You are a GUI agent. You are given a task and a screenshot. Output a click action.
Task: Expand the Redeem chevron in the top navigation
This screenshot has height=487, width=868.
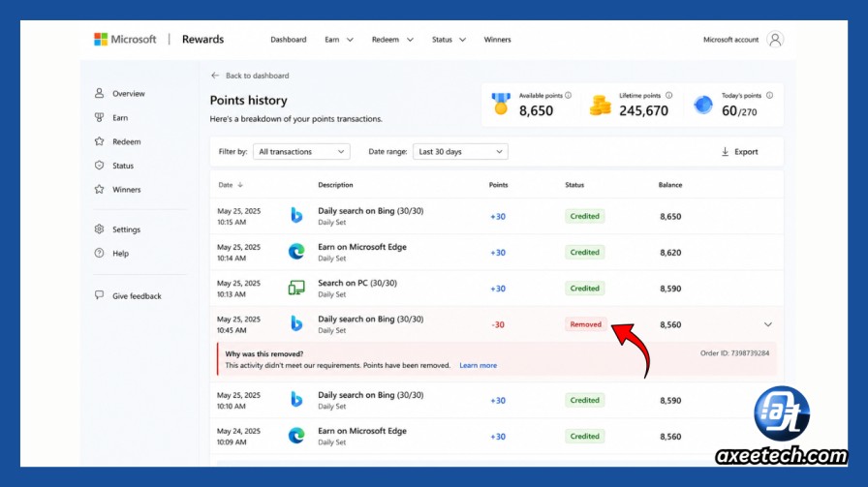[410, 40]
